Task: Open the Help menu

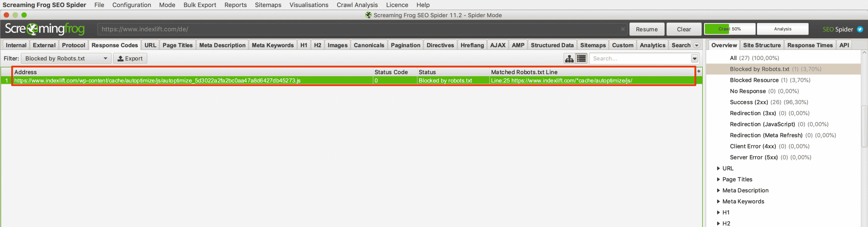Action: pos(423,5)
